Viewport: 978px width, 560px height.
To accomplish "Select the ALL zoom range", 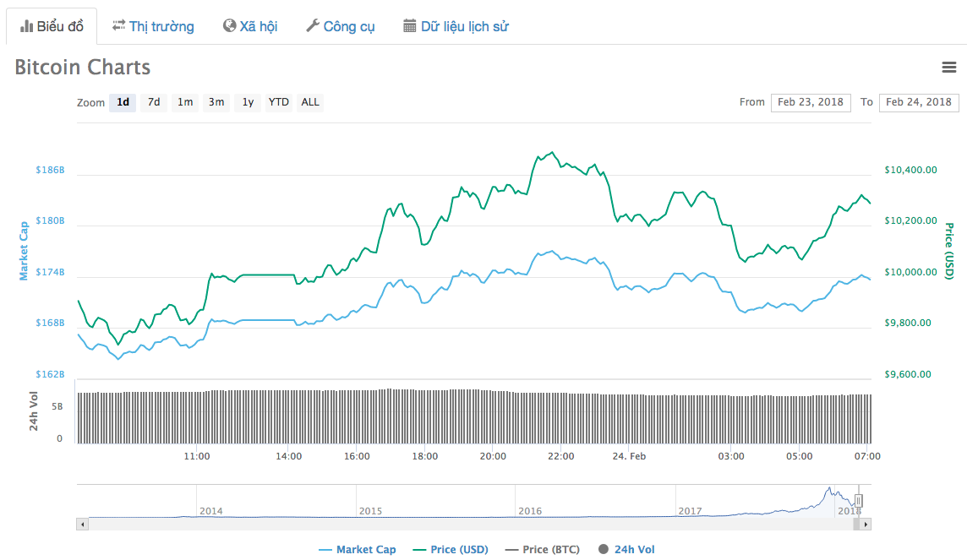I will pyautogui.click(x=310, y=102).
